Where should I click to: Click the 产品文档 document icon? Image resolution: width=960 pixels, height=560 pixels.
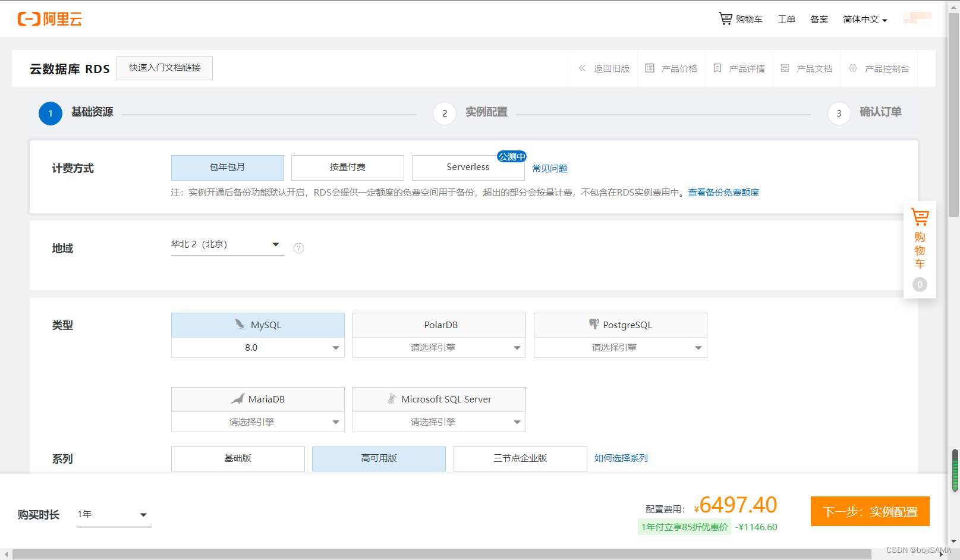pos(784,68)
